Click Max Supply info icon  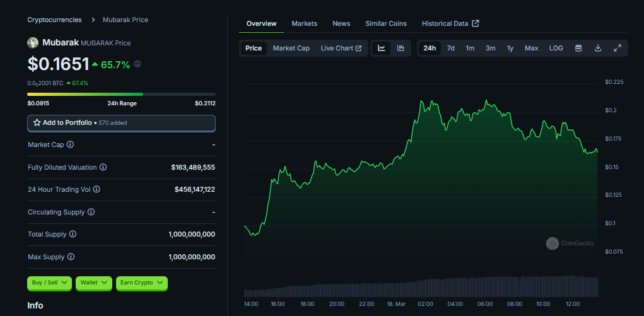pos(71,257)
